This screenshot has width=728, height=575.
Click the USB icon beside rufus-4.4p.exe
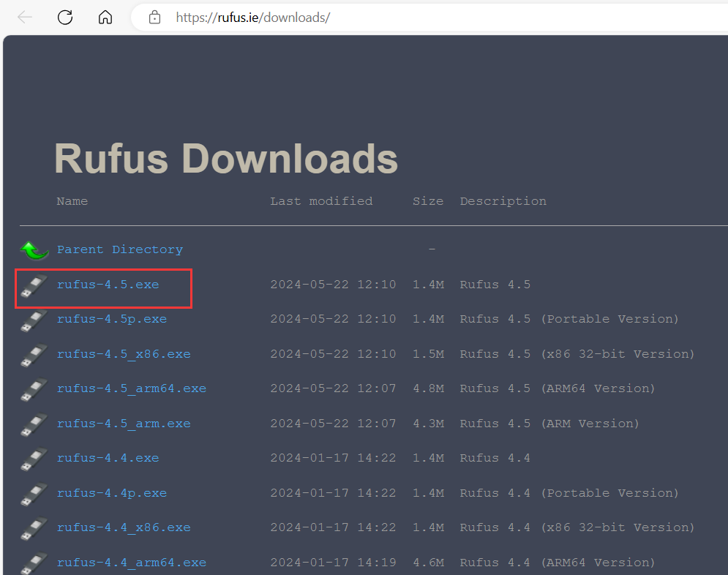tap(34, 494)
